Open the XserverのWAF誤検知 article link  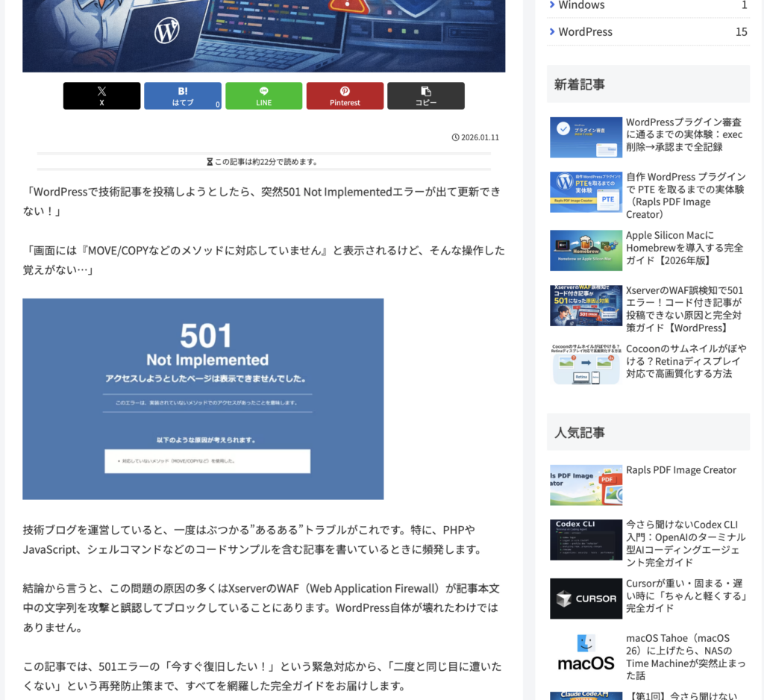coord(685,306)
